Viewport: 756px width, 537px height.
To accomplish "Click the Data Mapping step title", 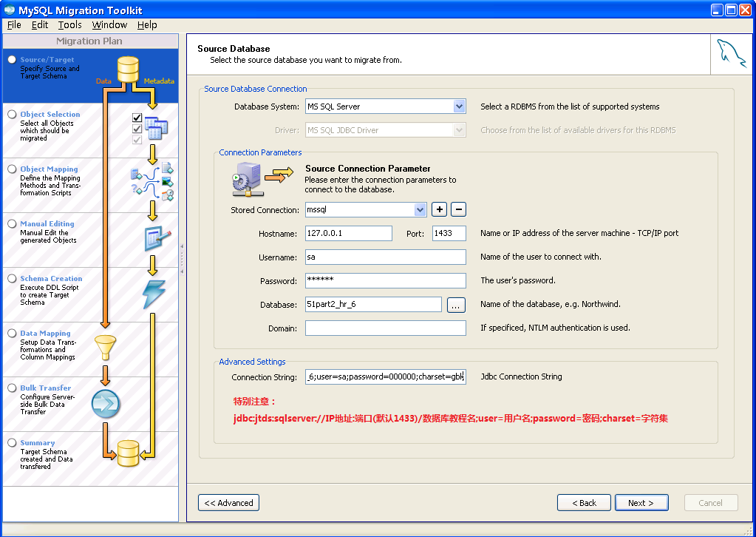I will point(45,334).
